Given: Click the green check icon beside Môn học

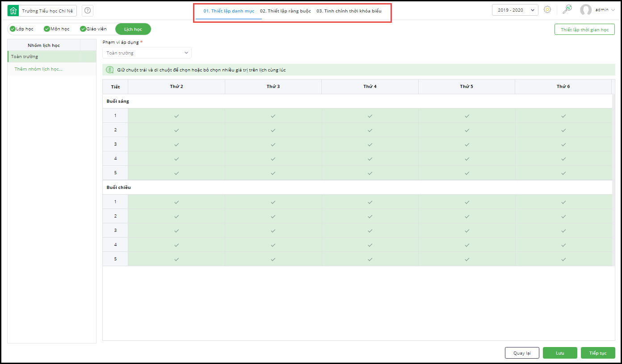Looking at the screenshot, I should (x=47, y=29).
